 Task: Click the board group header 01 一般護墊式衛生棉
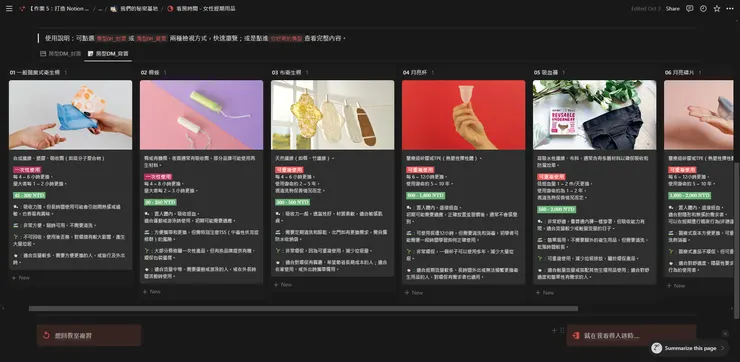34,72
